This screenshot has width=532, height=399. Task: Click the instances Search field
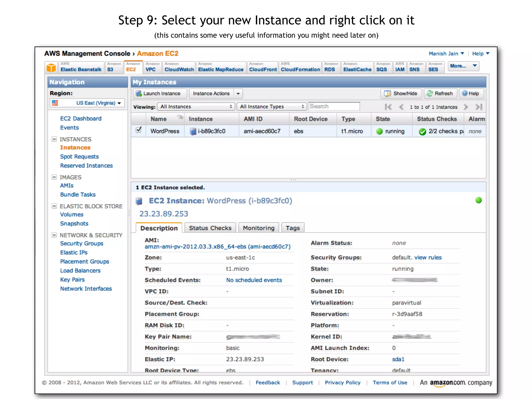pyautogui.click(x=334, y=106)
